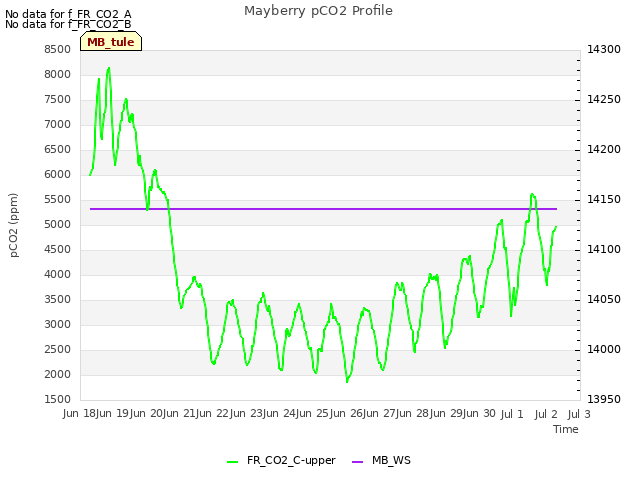Viewport: 640px width, 480px height.
Task: Click the Jul 3 date tick label
Action: [579, 414]
